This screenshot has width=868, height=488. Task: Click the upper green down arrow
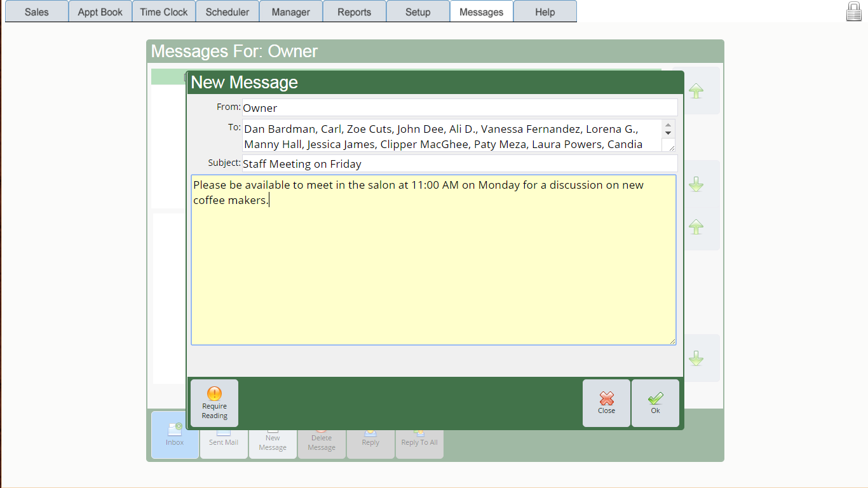click(x=696, y=185)
